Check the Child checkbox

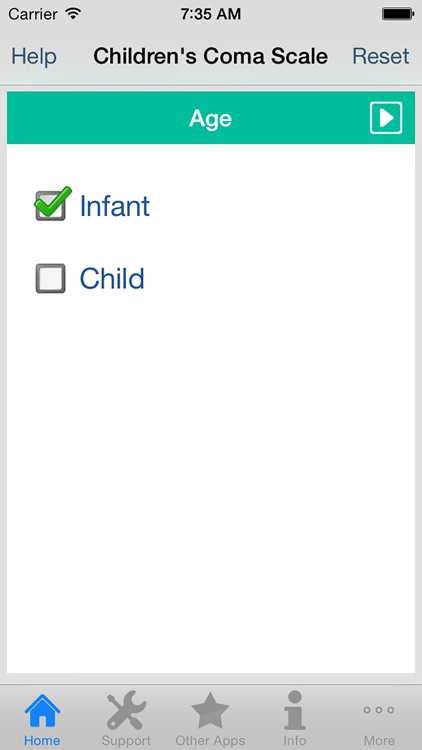point(50,278)
